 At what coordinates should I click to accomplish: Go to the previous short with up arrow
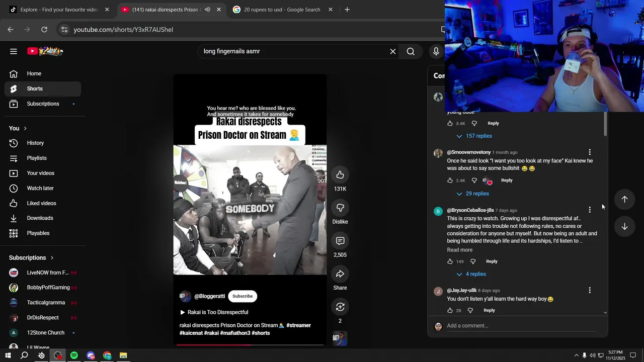624,200
